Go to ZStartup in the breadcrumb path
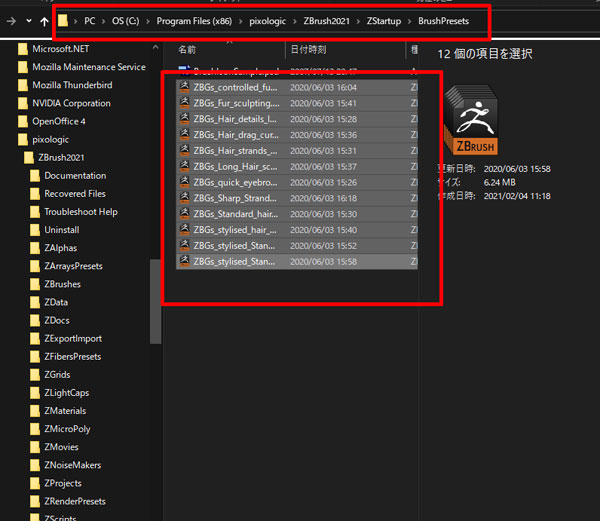 pyautogui.click(x=384, y=21)
